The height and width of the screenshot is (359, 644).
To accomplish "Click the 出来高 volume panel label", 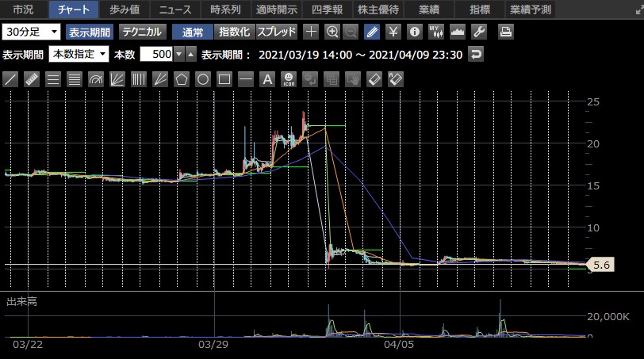I will pyautogui.click(x=21, y=302).
